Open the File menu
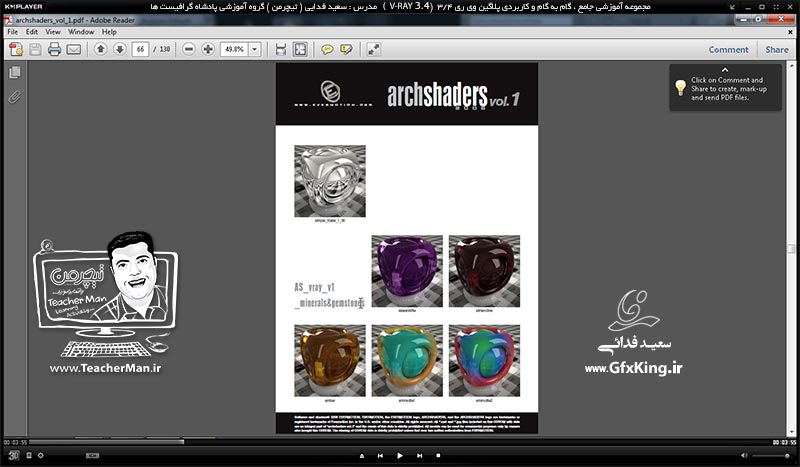800x467 pixels. pos(13,32)
